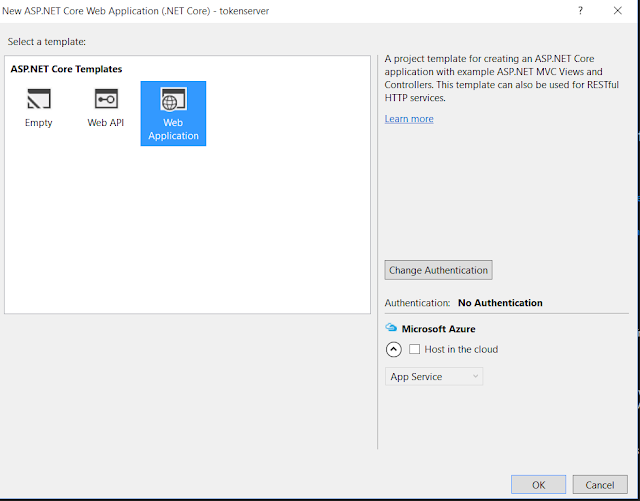640x501 pixels.
Task: Click the Microsoft Azure cloud icon
Action: [391, 327]
